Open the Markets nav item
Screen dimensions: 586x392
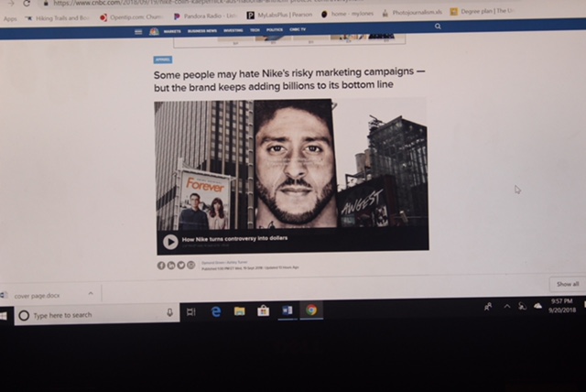(x=172, y=31)
